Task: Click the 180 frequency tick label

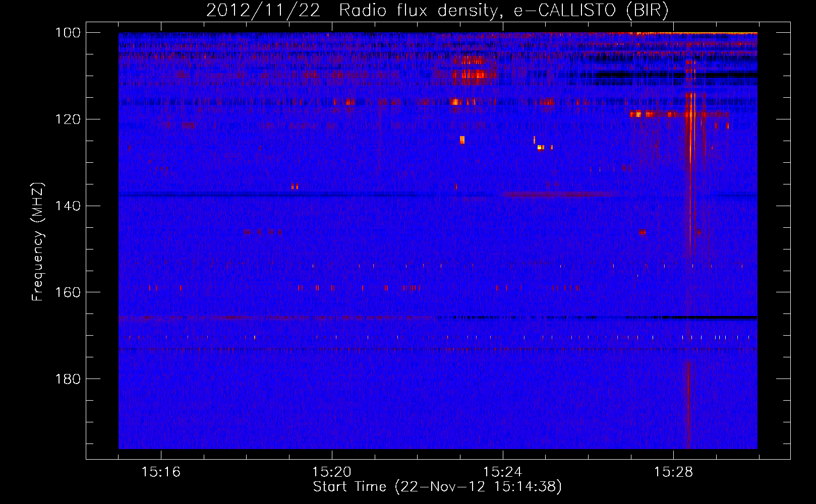Action: pyautogui.click(x=67, y=379)
